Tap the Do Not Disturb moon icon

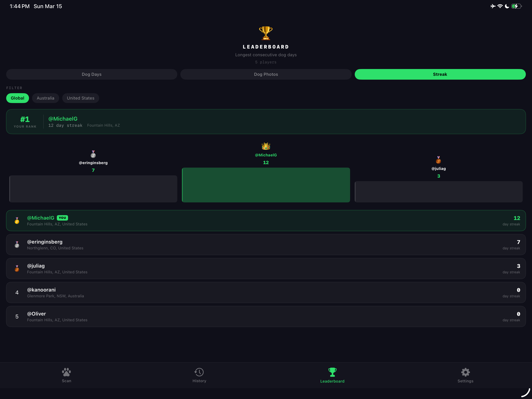coord(507,6)
